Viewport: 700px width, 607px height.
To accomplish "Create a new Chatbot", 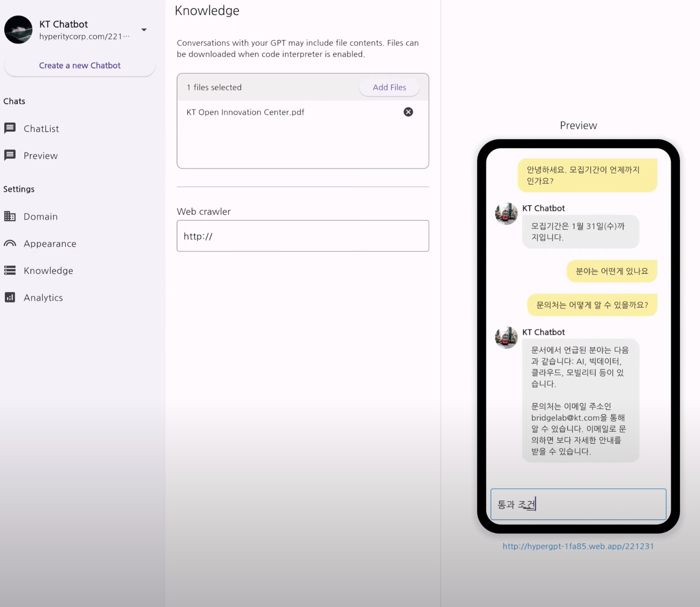I will tap(80, 65).
